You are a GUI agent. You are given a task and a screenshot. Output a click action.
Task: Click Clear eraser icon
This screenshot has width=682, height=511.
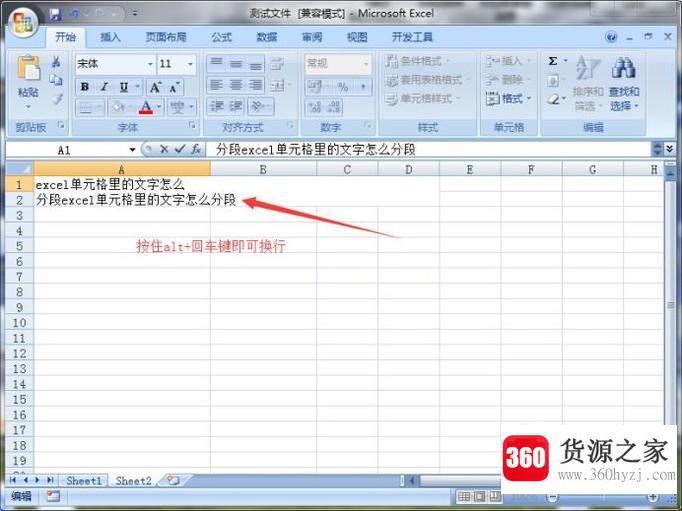(553, 99)
